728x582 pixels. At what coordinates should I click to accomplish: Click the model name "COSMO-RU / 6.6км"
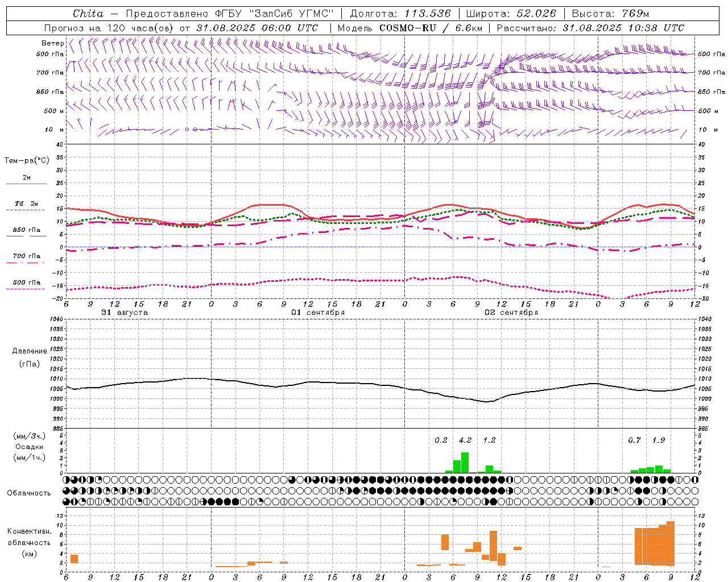(x=431, y=28)
